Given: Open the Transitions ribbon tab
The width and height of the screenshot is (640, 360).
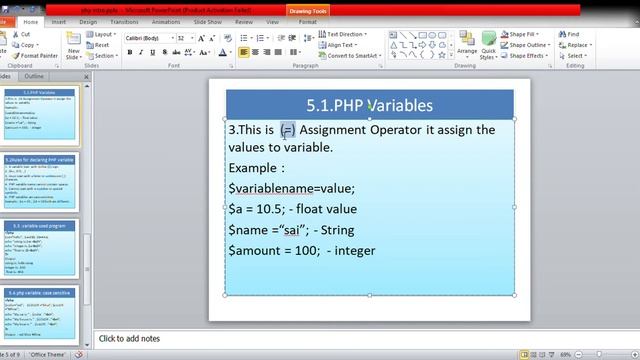Looking at the screenshot, I should (x=124, y=22).
